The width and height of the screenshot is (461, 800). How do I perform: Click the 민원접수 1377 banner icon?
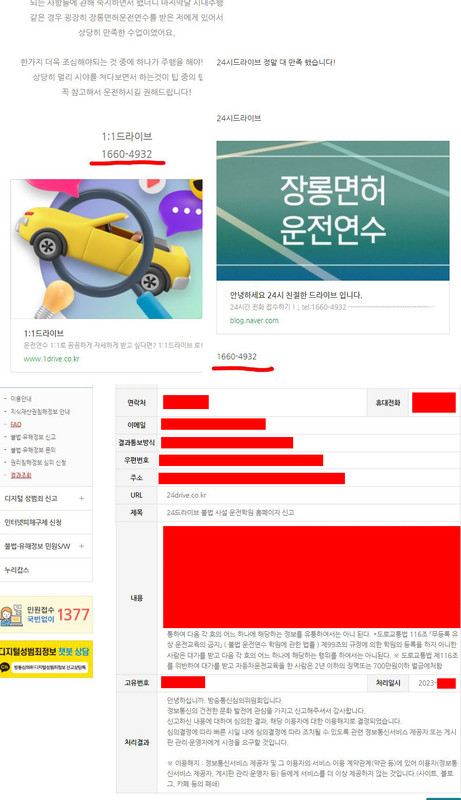(11, 615)
